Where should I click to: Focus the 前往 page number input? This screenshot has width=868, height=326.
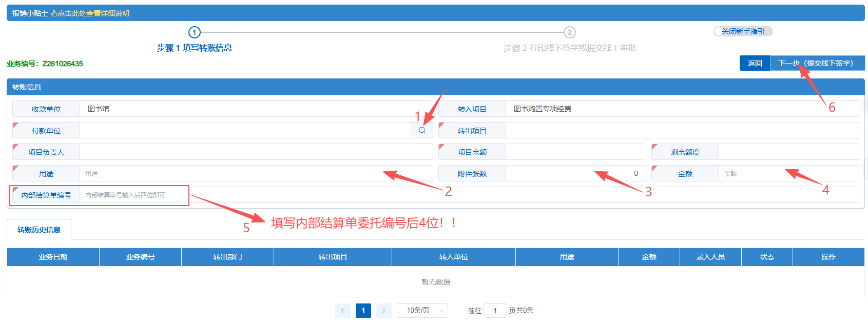point(495,311)
